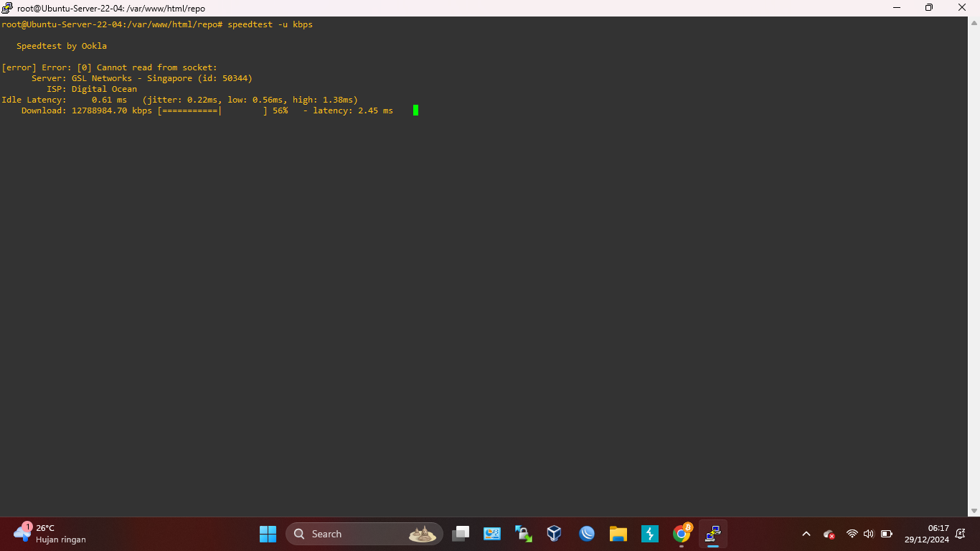Click the terminal scrollbar up arrow
The height and width of the screenshot is (551, 980).
(974, 22)
